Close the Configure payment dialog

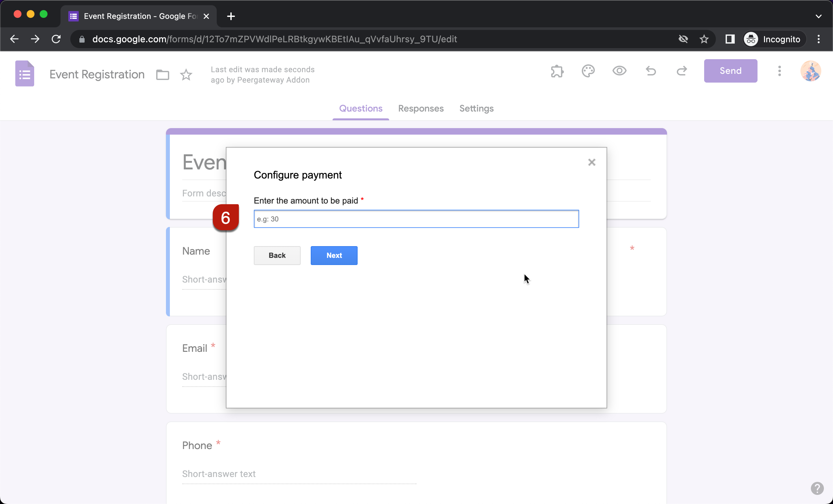tap(591, 163)
